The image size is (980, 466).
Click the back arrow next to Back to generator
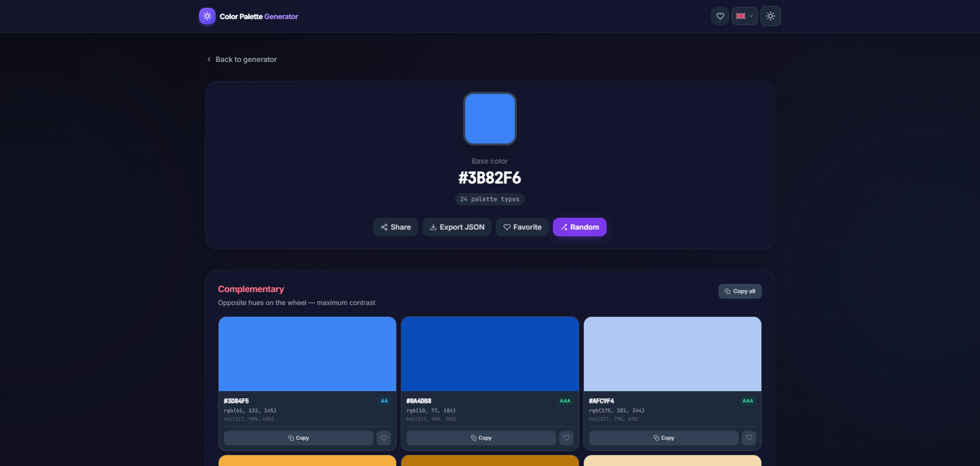tap(208, 59)
